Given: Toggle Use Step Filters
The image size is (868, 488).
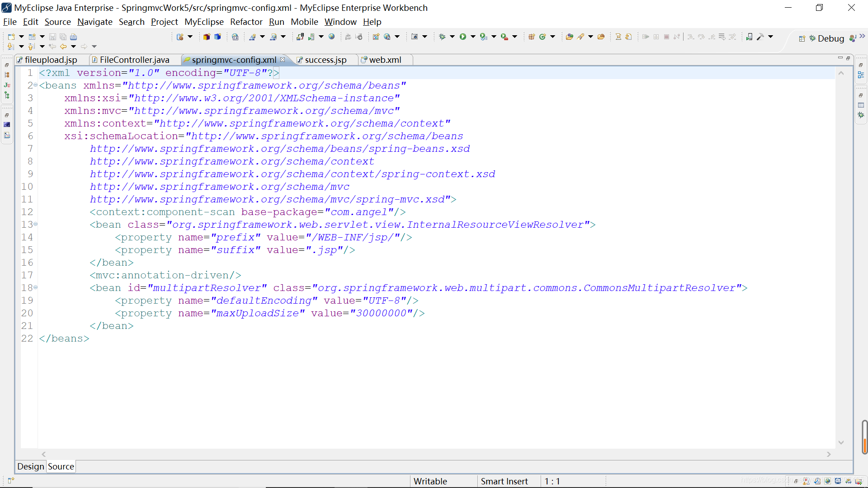Looking at the screenshot, I should tap(732, 37).
